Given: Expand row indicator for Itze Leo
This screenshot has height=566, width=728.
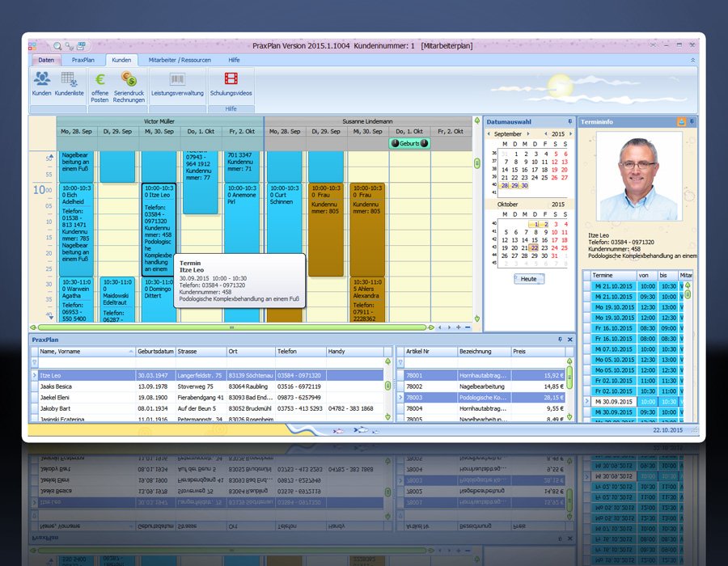Looking at the screenshot, I should point(34,375).
